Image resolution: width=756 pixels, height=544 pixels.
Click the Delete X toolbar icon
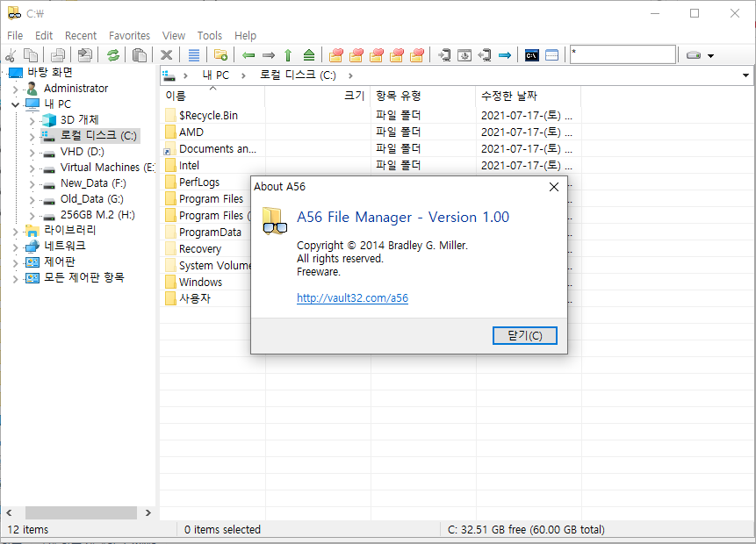click(166, 55)
